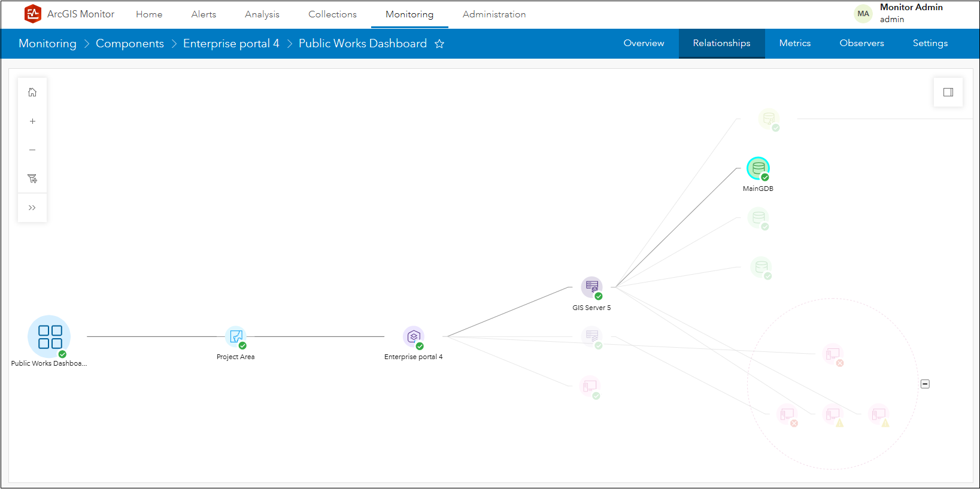Image resolution: width=980 pixels, height=489 pixels.
Task: Switch to the Metrics tab
Action: [795, 43]
